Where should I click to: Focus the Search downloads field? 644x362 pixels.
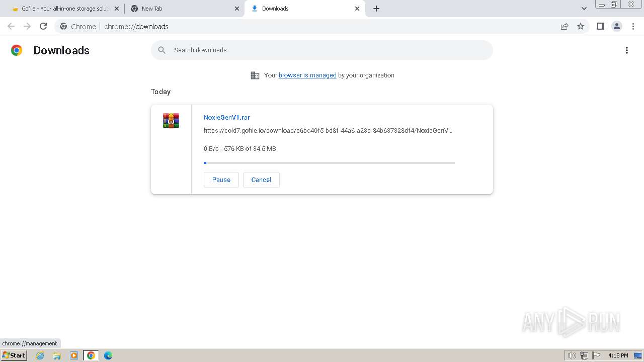(322, 50)
